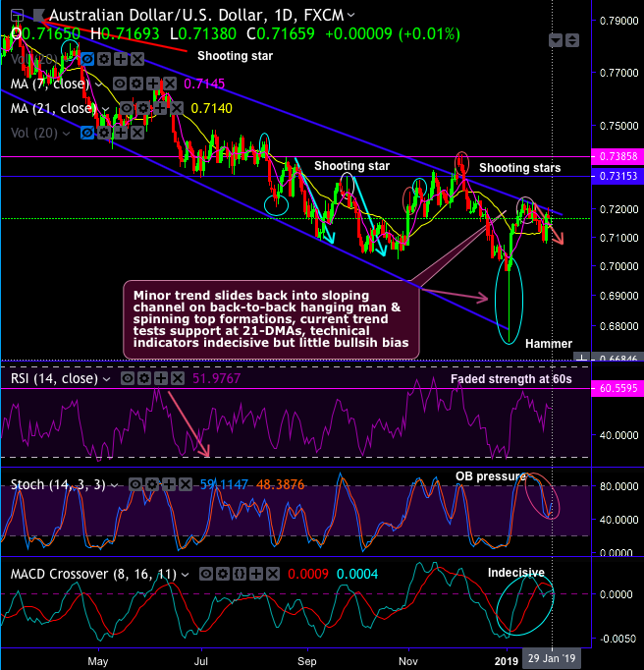Click the Australian Dollar/U.S. Dollar title

point(156,16)
